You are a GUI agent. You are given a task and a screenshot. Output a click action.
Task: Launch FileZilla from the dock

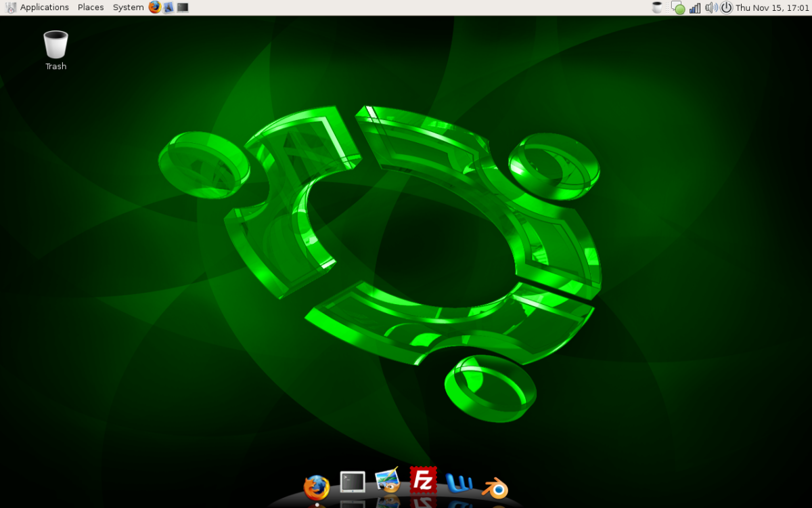click(x=423, y=480)
